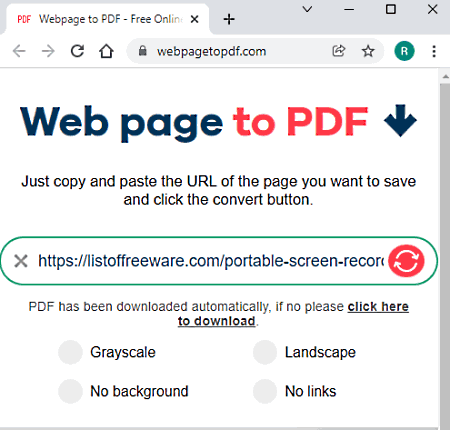Viewport: 450px width, 430px height.
Task: Click the scrollbar up arrow
Action: pos(445,77)
